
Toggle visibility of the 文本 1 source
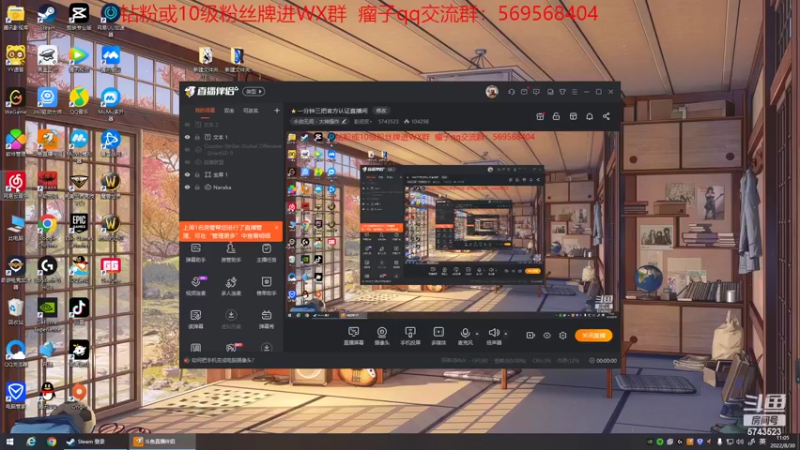(187, 137)
